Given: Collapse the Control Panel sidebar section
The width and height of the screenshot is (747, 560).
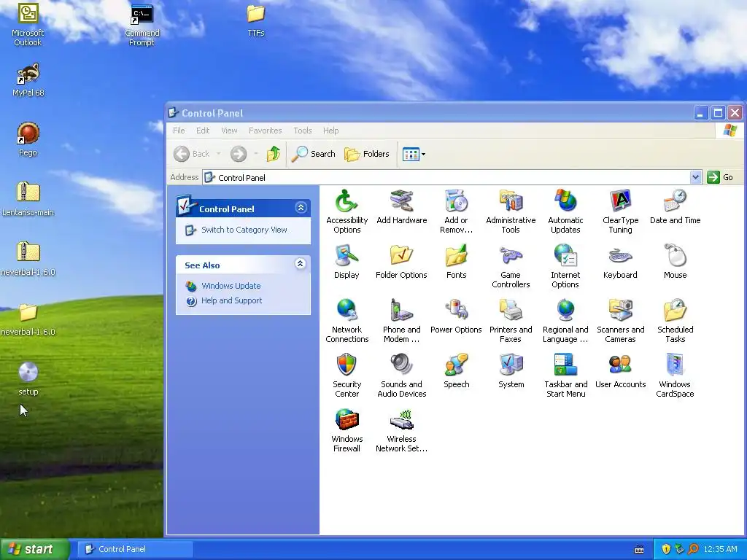Looking at the screenshot, I should click(301, 208).
